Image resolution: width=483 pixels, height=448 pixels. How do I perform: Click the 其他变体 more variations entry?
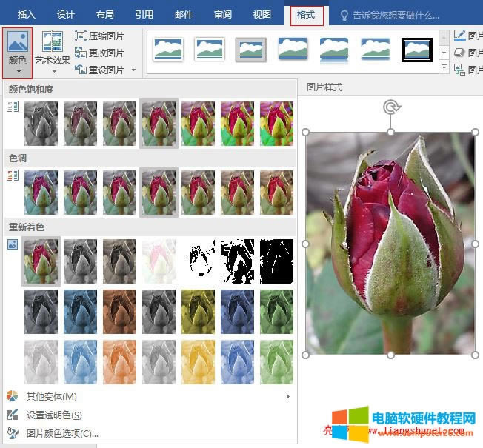(51, 397)
